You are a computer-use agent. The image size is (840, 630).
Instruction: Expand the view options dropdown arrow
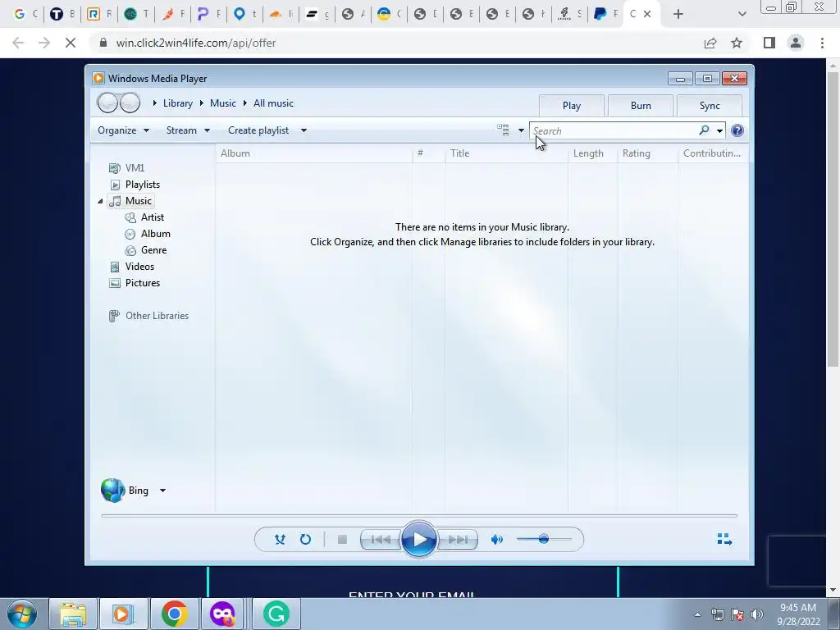pyautogui.click(x=521, y=130)
